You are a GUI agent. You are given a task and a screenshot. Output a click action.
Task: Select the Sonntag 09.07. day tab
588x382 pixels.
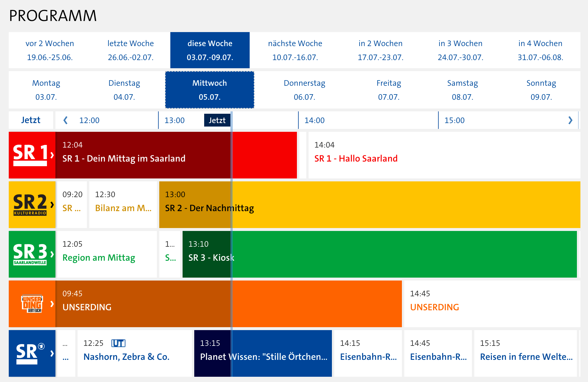pos(541,90)
